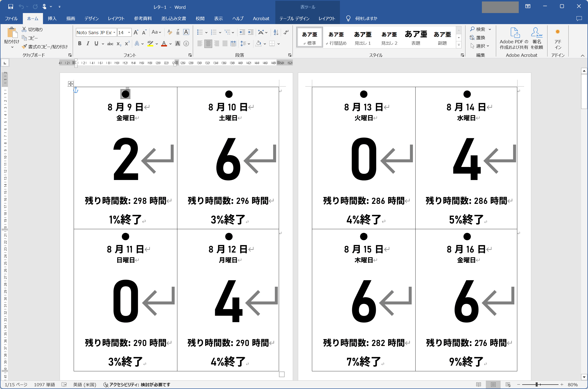
Task: Click the Increase Indent icon
Action: 251,32
